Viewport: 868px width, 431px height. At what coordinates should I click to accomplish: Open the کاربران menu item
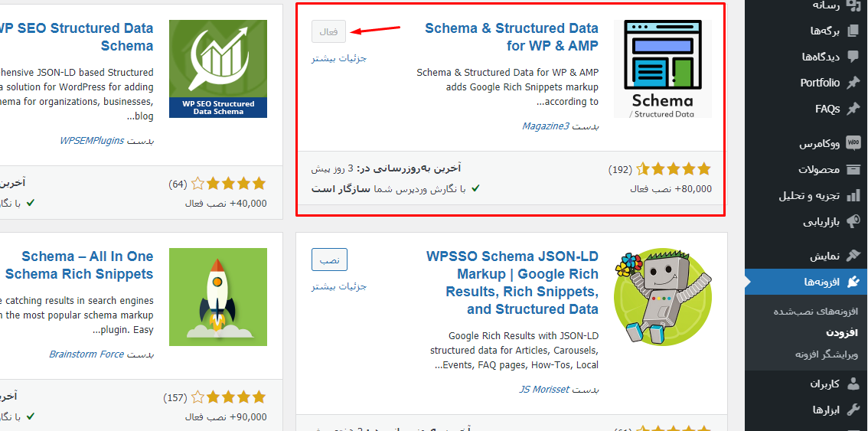[806, 384]
